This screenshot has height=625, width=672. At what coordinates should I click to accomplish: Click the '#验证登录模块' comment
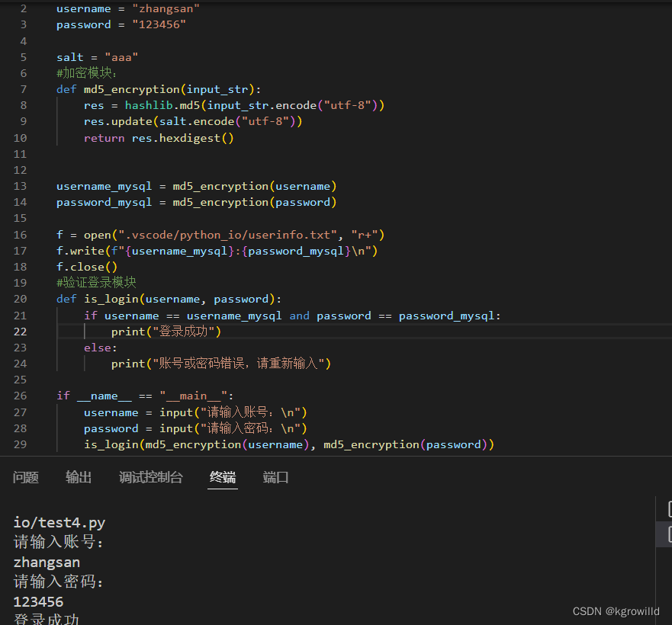pos(96,282)
